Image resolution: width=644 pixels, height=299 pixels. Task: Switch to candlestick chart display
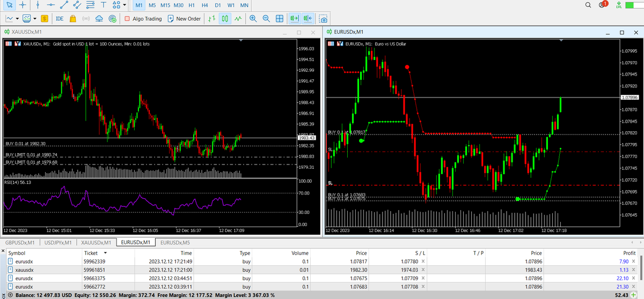tap(225, 18)
